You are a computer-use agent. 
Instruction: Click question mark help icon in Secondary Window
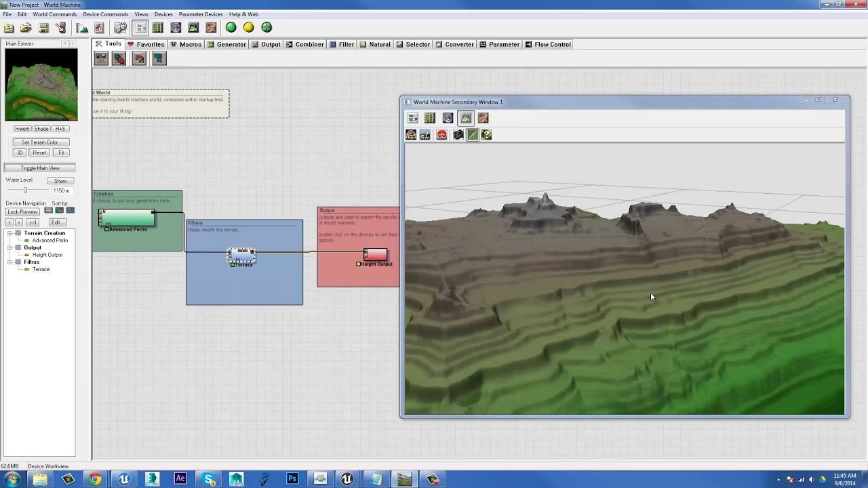[x=486, y=135]
